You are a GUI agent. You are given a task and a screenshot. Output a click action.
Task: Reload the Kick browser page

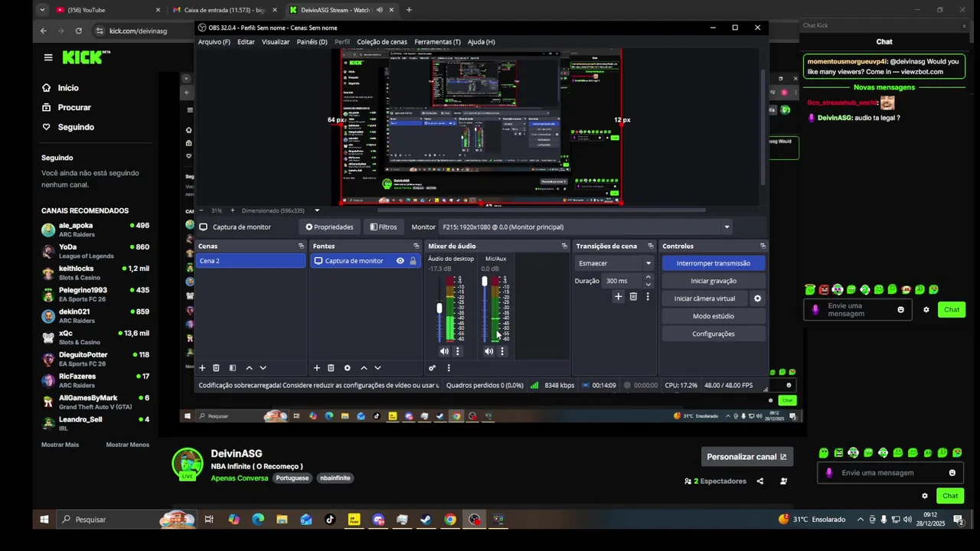tap(78, 31)
